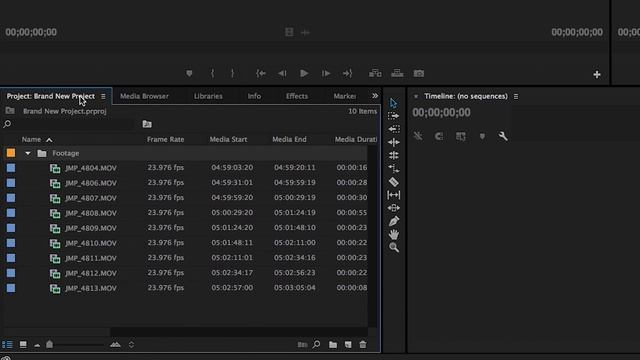The image size is (640, 360).
Task: Select the Slide tool
Action: [x=393, y=208]
